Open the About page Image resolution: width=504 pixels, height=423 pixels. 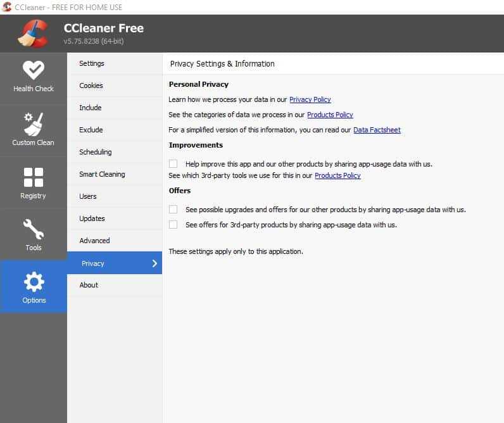point(115,285)
